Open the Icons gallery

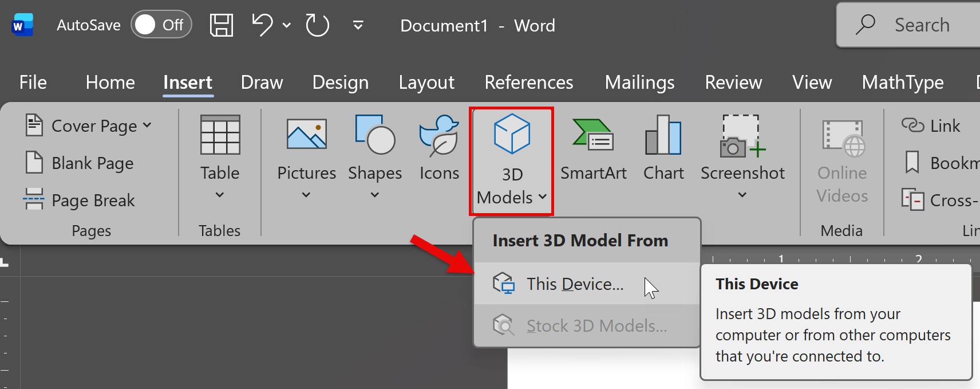[x=439, y=147]
